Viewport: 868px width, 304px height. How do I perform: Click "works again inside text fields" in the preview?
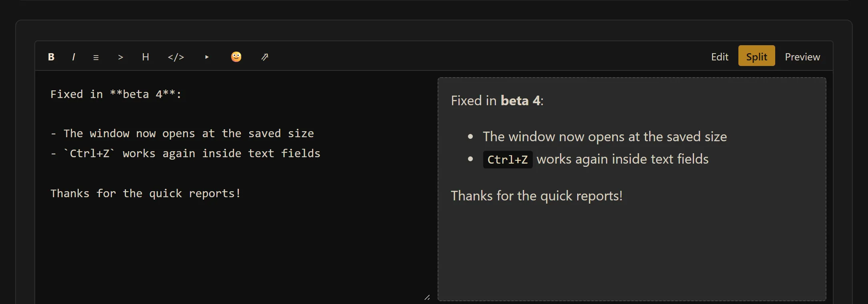pyautogui.click(x=622, y=159)
